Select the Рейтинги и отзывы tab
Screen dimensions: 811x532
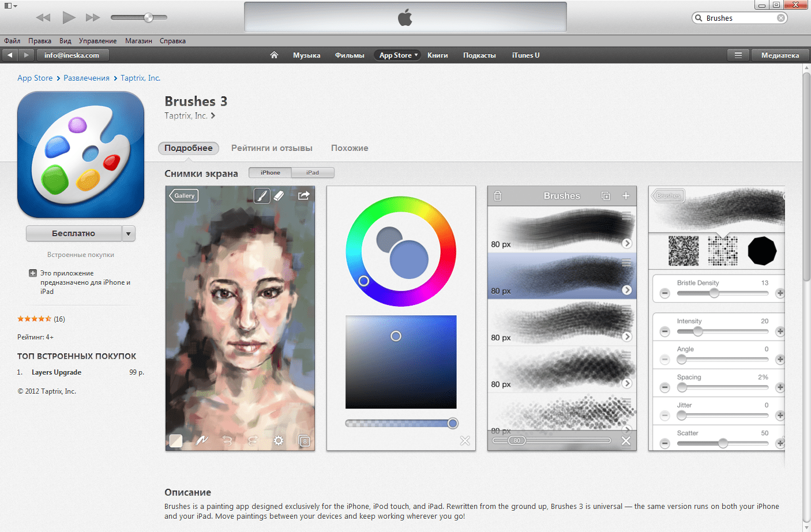(272, 148)
